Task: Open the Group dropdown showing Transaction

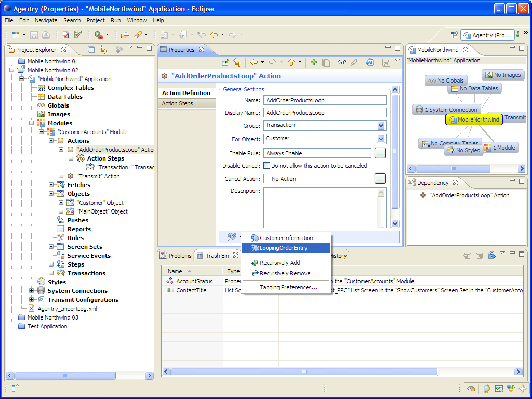Action: (x=381, y=126)
